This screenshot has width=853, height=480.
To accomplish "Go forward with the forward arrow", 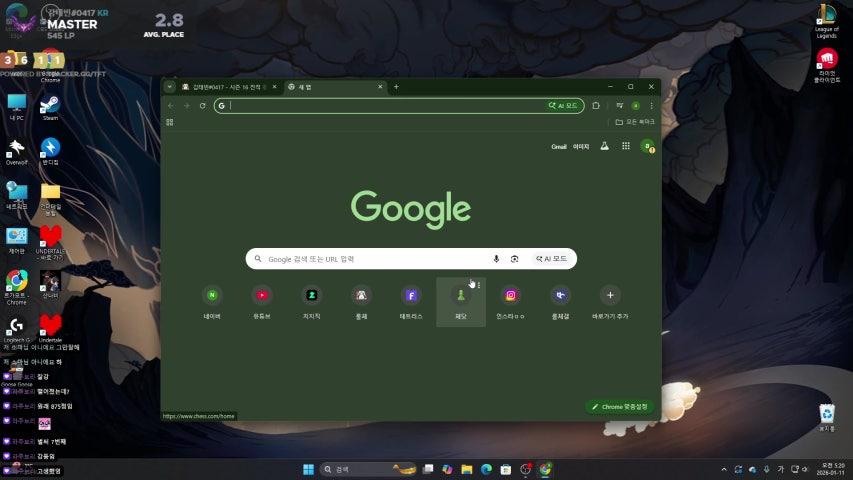I will click(x=187, y=106).
